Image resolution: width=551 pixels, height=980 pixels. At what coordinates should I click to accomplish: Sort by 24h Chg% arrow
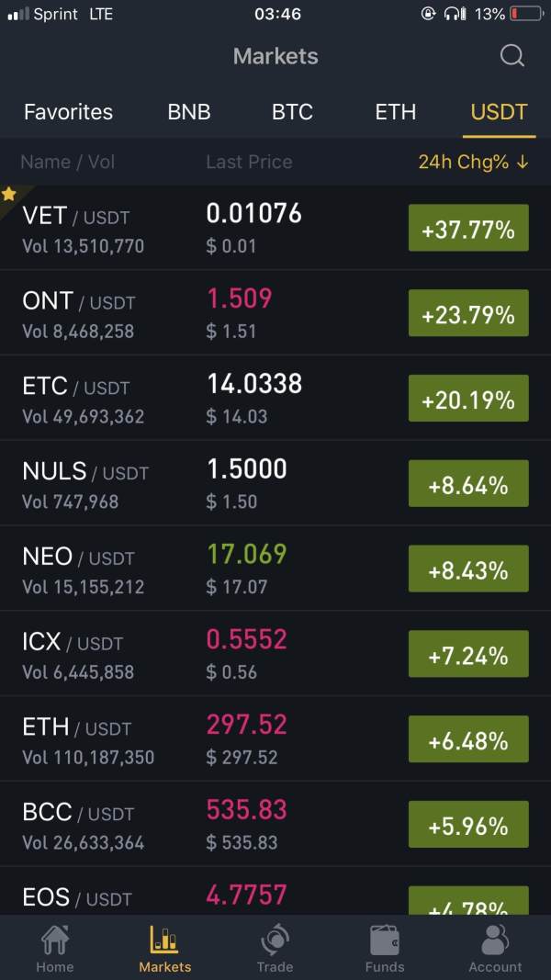523,163
